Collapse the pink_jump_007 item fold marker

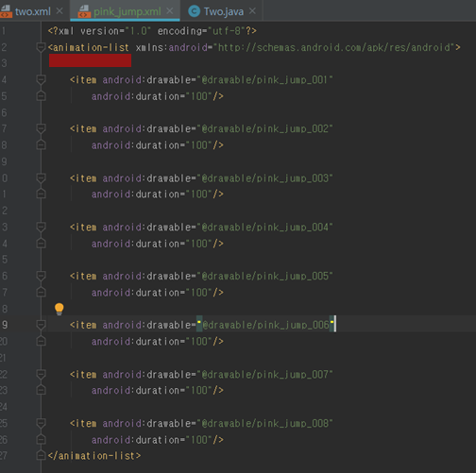[x=41, y=375]
